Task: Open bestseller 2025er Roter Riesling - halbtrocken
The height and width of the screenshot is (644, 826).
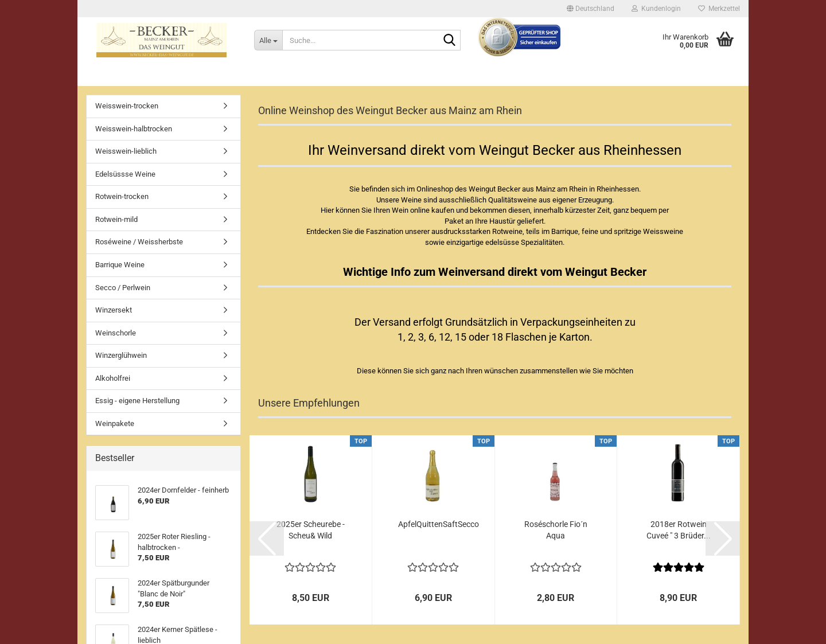Action: point(174,542)
